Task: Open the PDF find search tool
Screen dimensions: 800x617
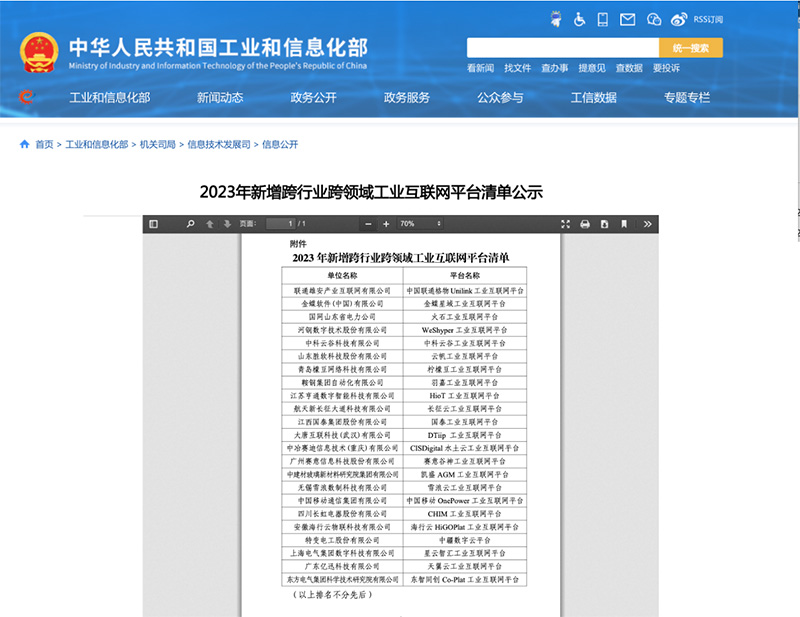Action: pyautogui.click(x=190, y=224)
